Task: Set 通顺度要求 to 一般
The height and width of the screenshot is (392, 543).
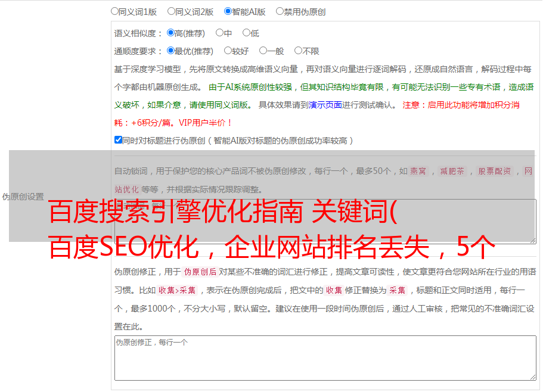Action: point(263,51)
